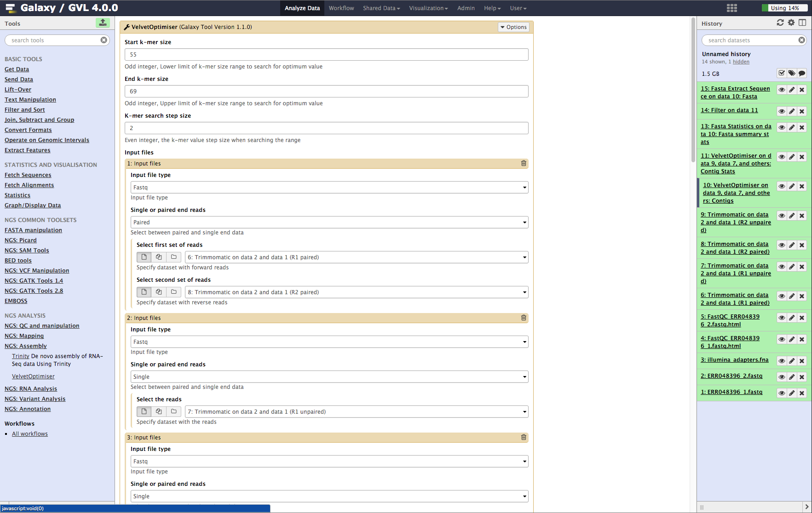Click the Start k-mer size field
Viewport: 812px width, 513px height.
point(326,55)
